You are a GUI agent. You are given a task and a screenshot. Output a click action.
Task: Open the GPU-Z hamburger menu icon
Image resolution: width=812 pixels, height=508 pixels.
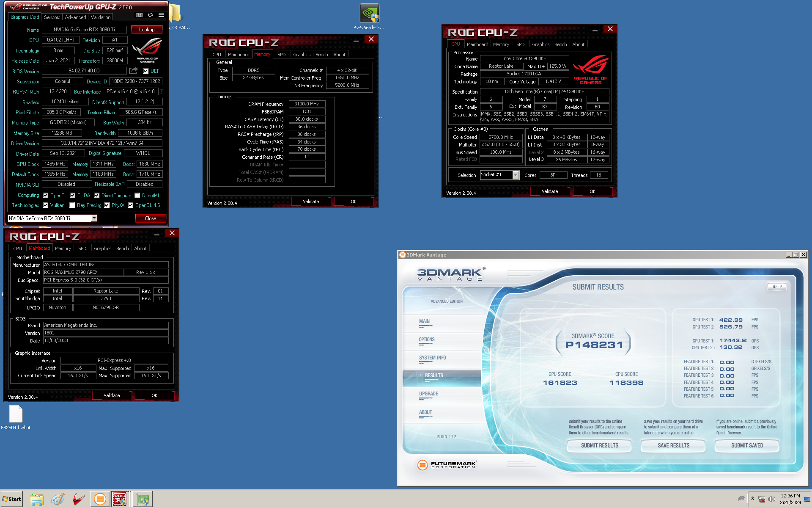coord(161,15)
